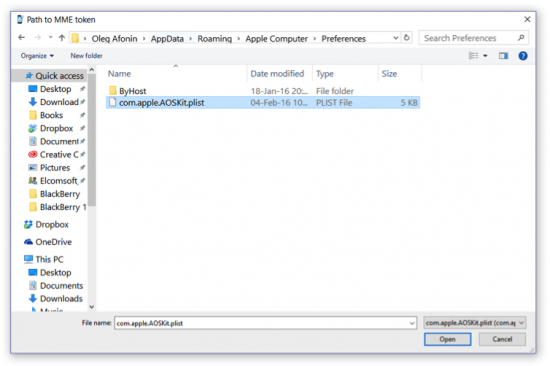The image size is (550, 366).
Task: Open the Organize menu
Action: [x=37, y=56]
